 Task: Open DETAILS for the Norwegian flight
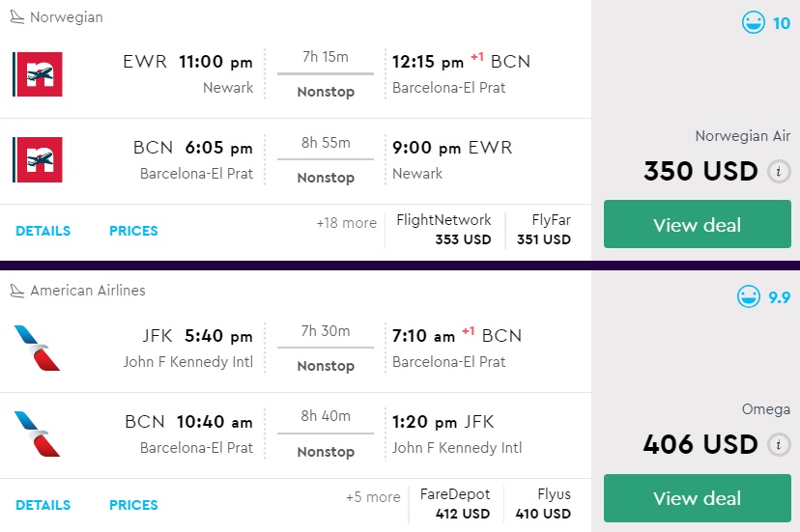click(x=43, y=231)
